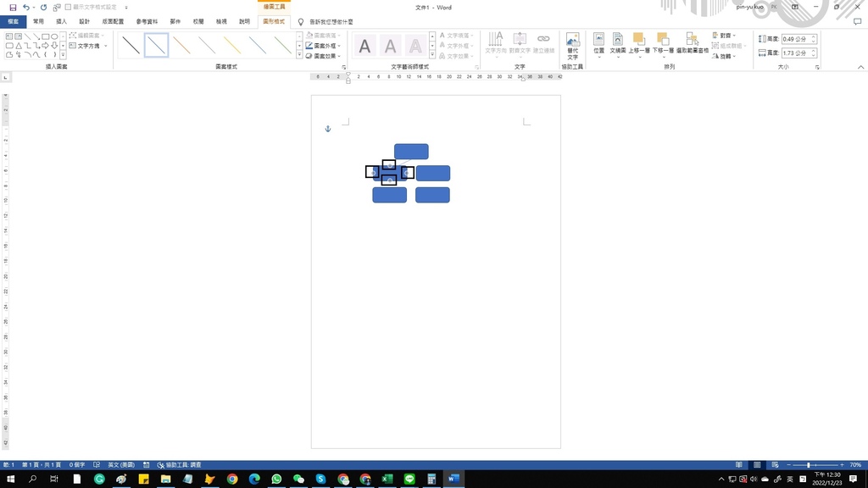This screenshot has width=868, height=488.
Task: Pick the triangle shape in shapes gallery
Action: (19, 46)
